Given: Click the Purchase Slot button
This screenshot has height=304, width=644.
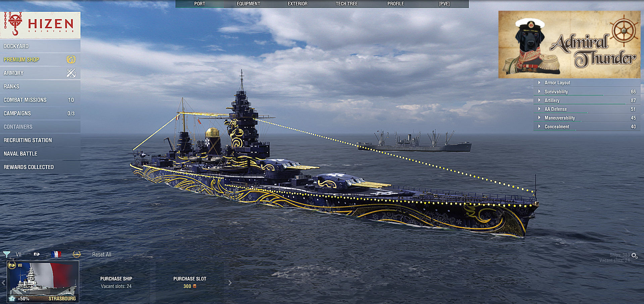Looking at the screenshot, I should click(190, 282).
